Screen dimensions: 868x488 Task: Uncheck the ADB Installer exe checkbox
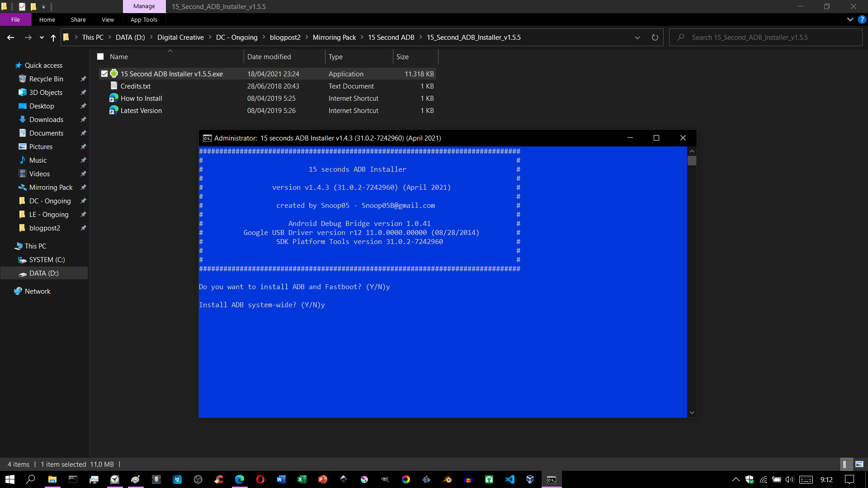[x=104, y=73]
